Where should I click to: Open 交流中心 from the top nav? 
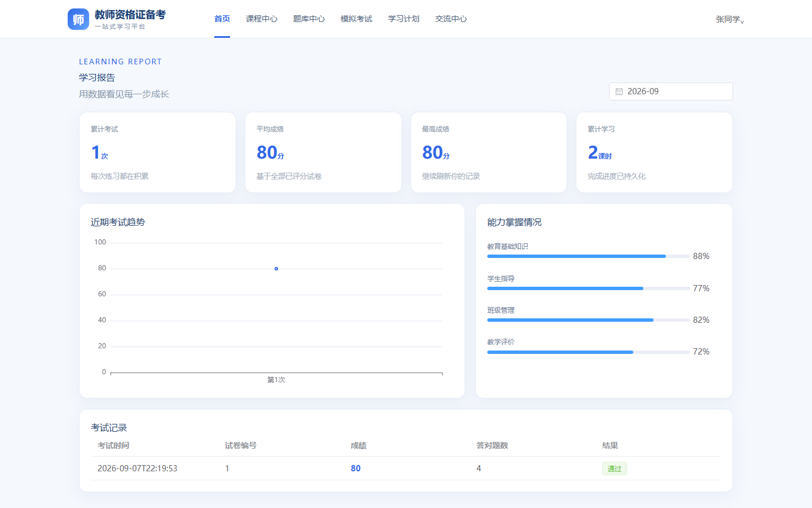point(451,19)
